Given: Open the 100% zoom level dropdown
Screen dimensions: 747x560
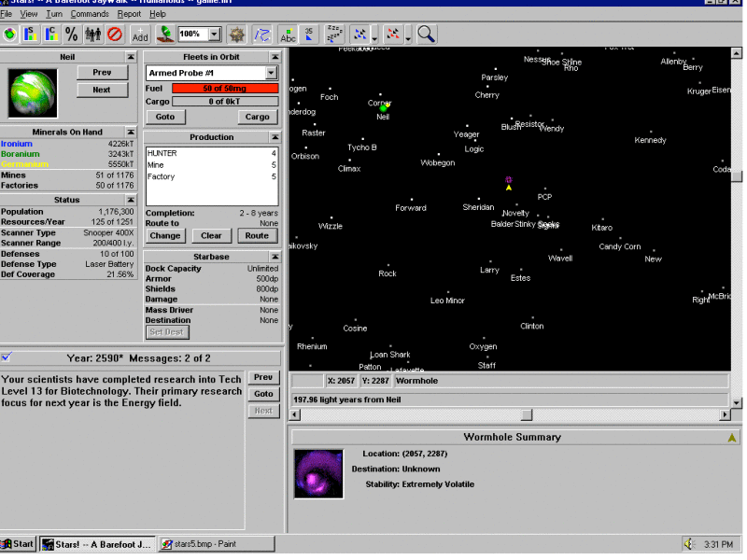Looking at the screenshot, I should (x=215, y=34).
